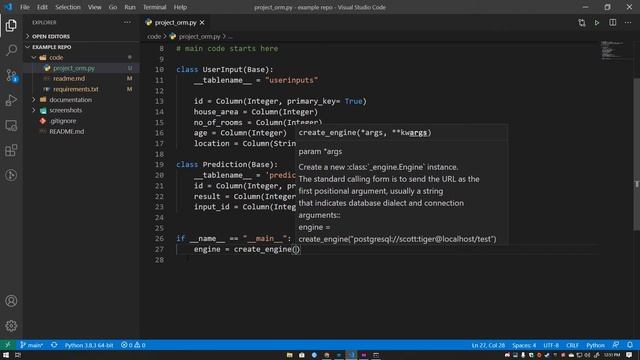Open editor More Actions ellipsis
This screenshot has width=640, height=360.
628,23
